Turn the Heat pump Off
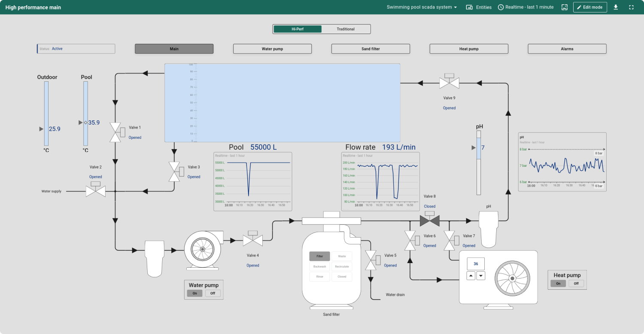Viewport: 644px width, 334px height. pyautogui.click(x=576, y=283)
